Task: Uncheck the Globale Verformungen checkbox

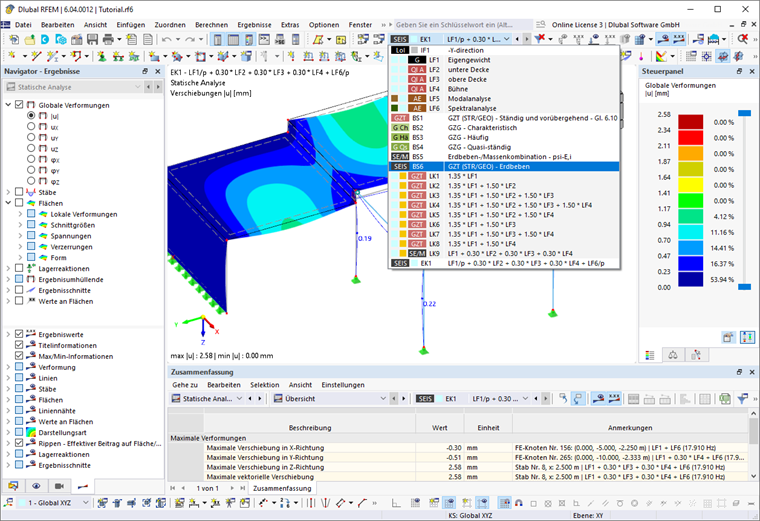Action: 19,105
